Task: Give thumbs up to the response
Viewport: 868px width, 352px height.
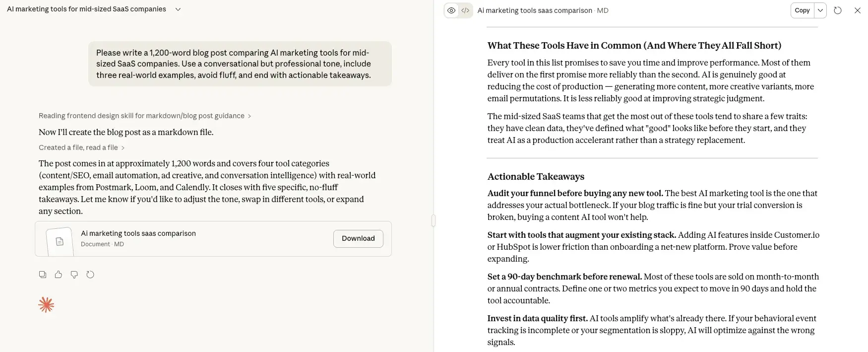Action: click(x=59, y=275)
